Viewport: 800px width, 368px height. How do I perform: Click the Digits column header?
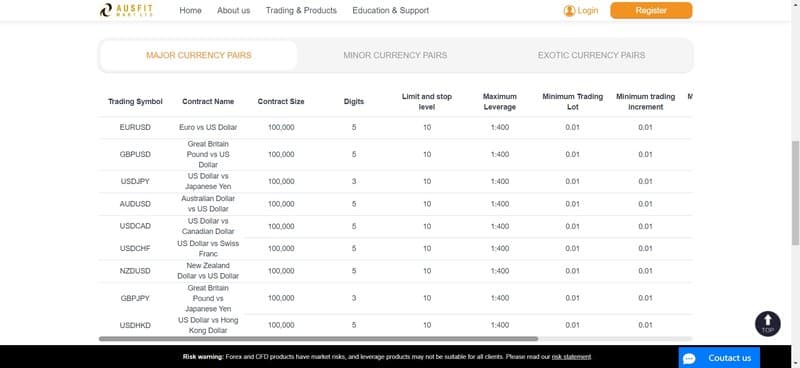click(354, 102)
